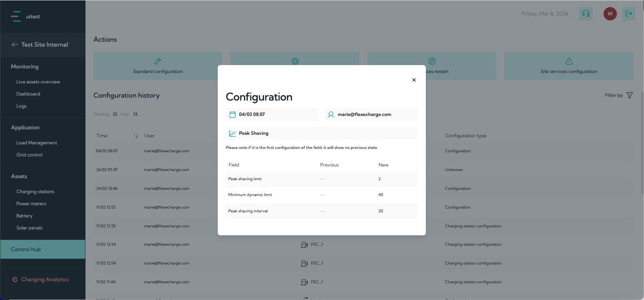The width and height of the screenshot is (644, 300).
Task: Open Live assets overview
Action: click(38, 82)
